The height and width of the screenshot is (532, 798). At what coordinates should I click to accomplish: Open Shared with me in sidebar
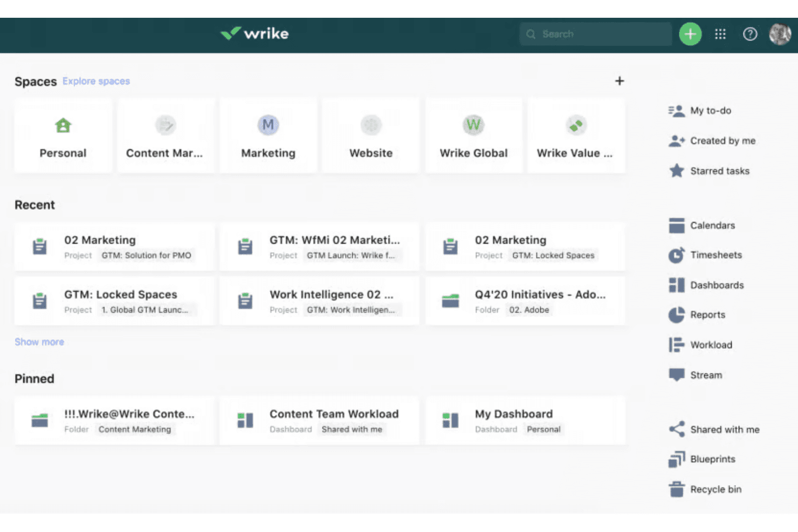coord(714,430)
